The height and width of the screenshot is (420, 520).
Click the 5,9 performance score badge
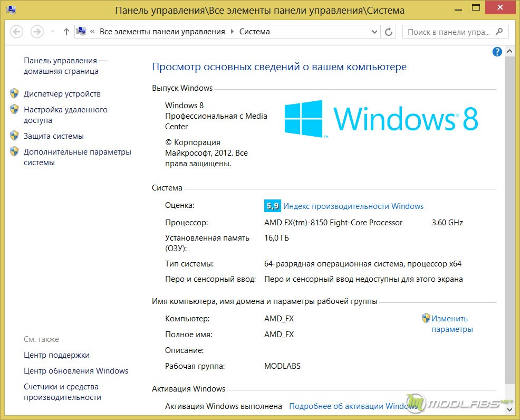273,206
